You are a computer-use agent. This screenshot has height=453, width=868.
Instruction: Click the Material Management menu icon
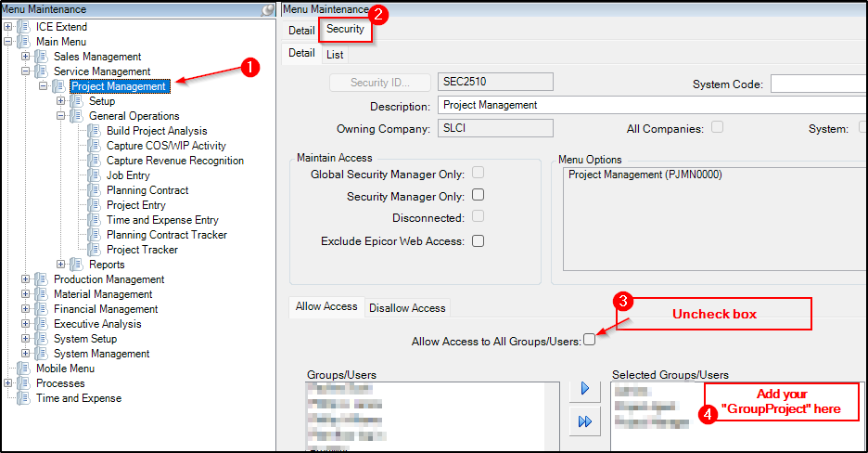pos(42,294)
